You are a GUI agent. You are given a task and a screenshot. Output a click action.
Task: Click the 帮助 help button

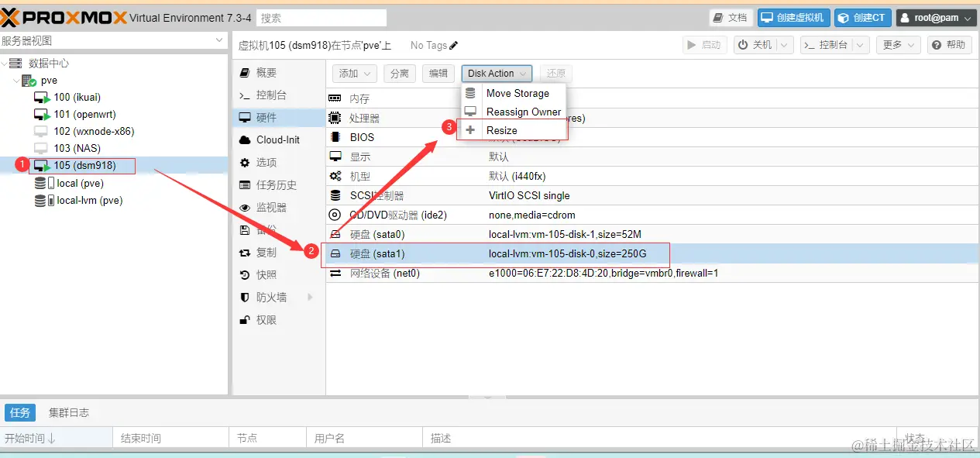(x=950, y=45)
